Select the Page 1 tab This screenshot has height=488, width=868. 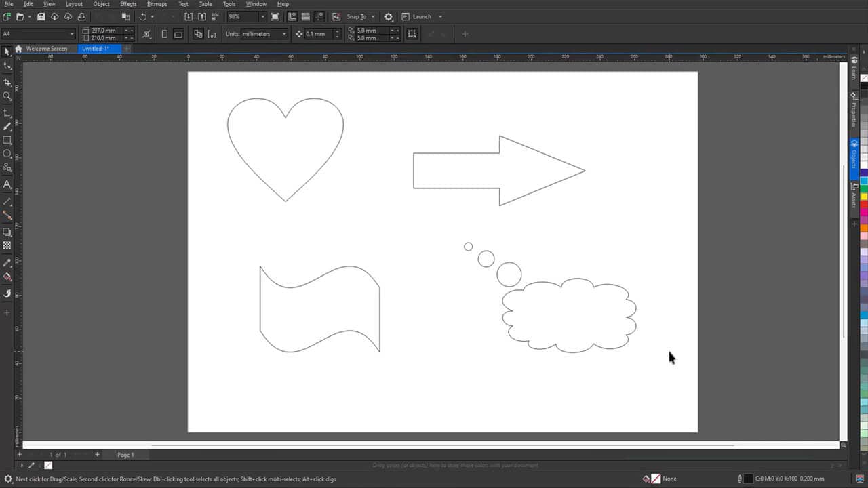(125, 455)
